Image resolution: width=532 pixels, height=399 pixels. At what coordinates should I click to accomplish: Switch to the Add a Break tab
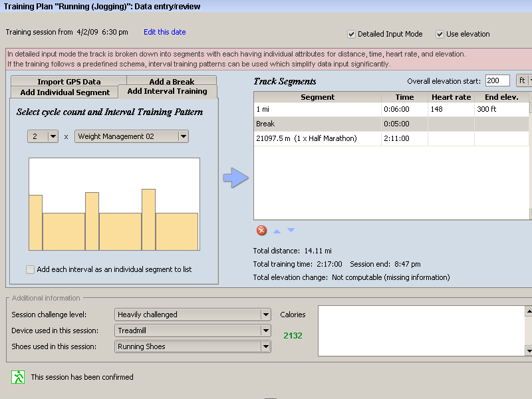(x=172, y=82)
